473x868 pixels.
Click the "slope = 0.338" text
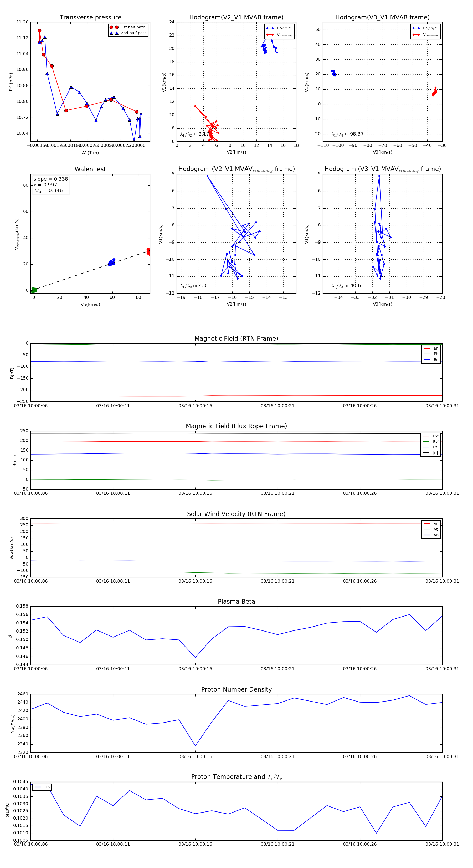50,179
